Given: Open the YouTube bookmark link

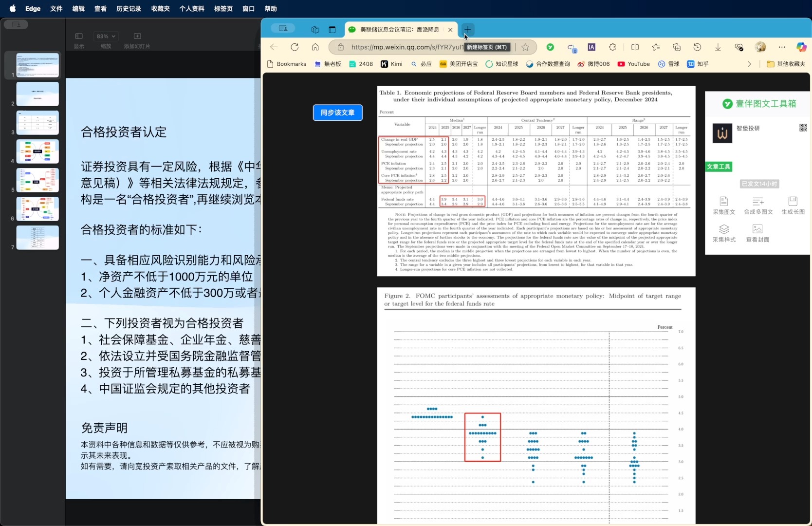Looking at the screenshot, I should click(x=633, y=64).
